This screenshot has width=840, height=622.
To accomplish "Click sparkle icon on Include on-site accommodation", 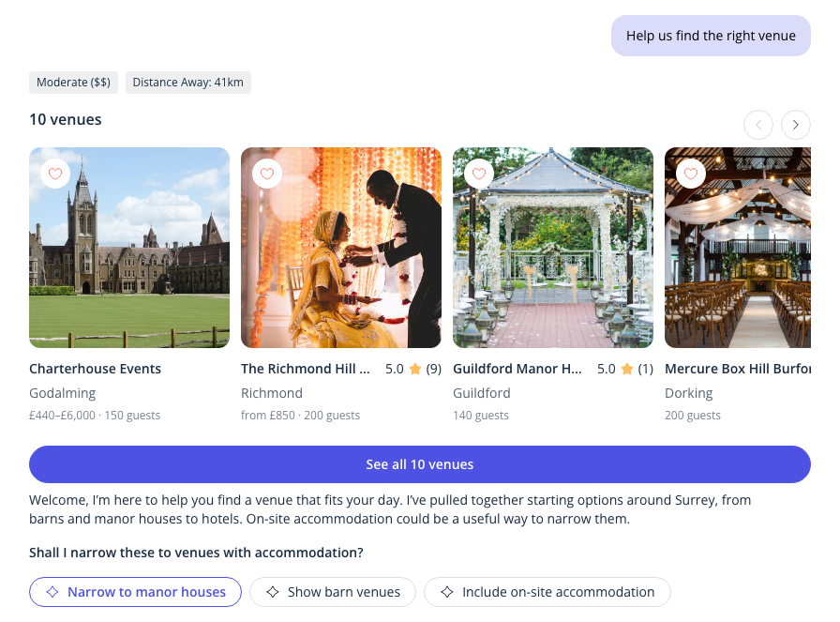I will coord(447,592).
